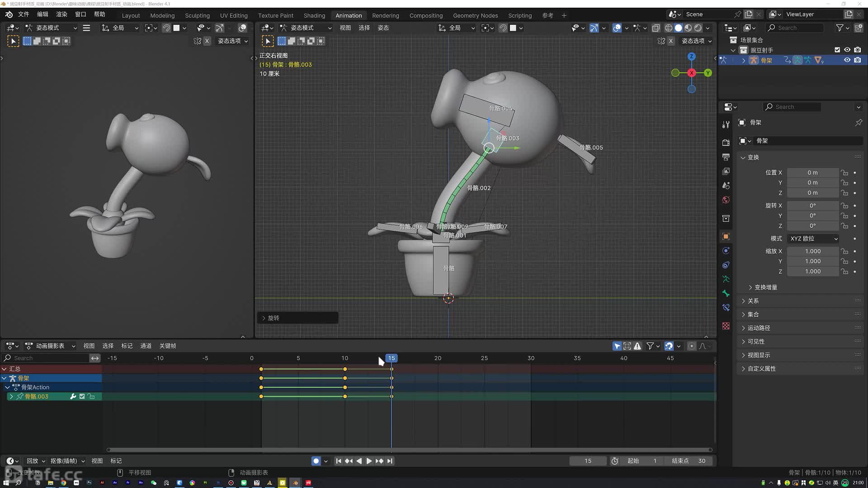Expand the 变换增量 subpanel
This screenshot has width=868, height=488.
coord(763,287)
